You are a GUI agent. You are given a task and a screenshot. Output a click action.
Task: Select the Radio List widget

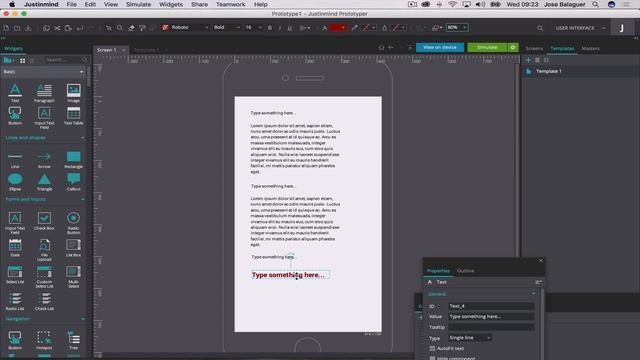(15, 302)
